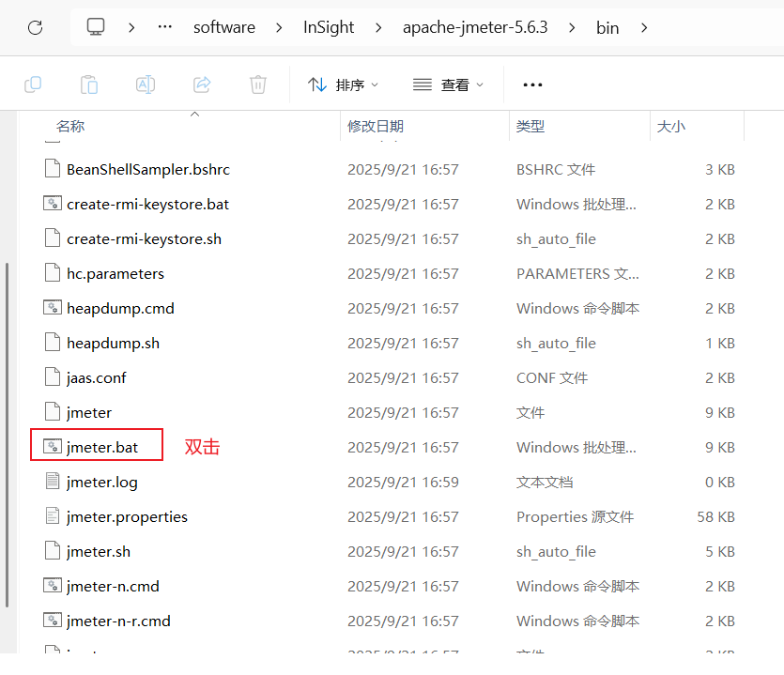
Task: Sort by 修改日期 column header
Action: pos(376,126)
